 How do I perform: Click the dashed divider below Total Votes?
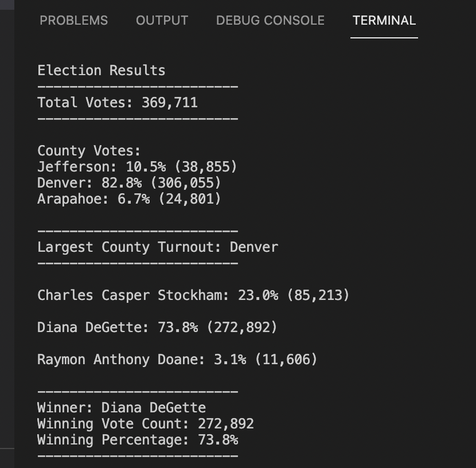(x=136, y=118)
